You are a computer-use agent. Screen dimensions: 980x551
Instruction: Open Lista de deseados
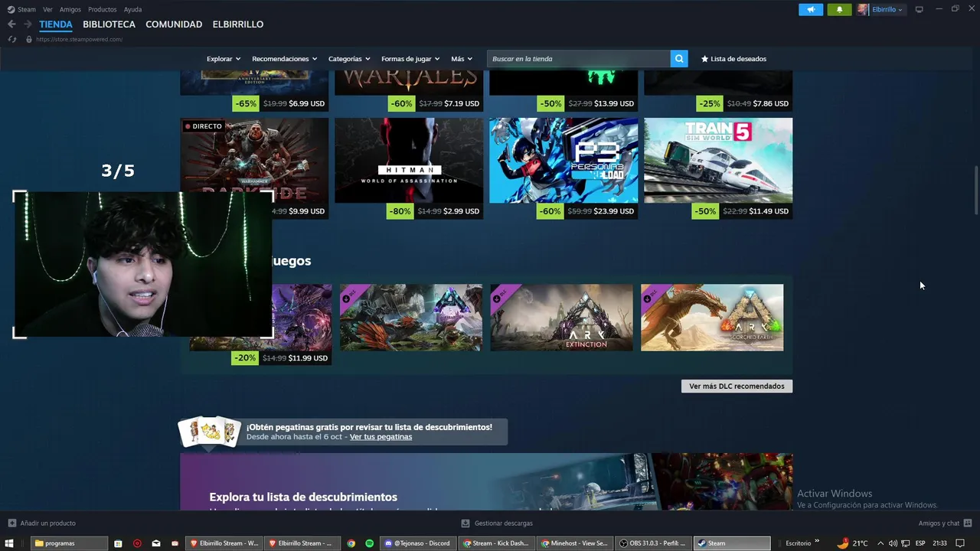[733, 59]
